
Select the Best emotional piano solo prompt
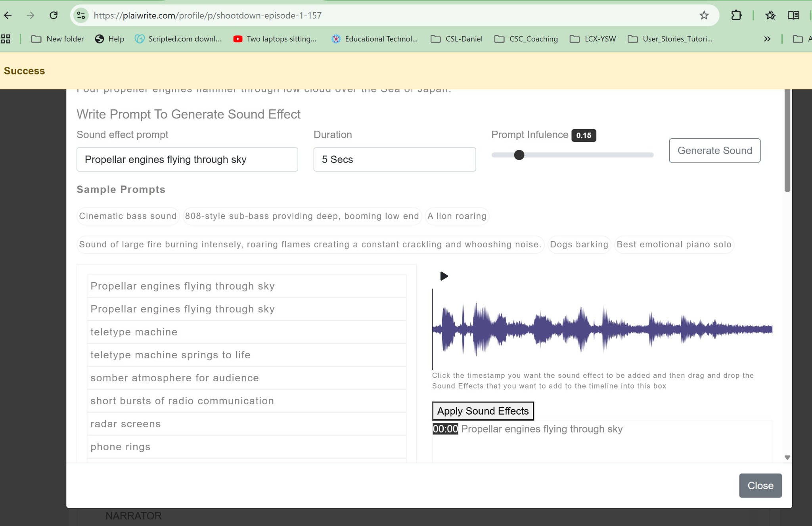(x=674, y=245)
